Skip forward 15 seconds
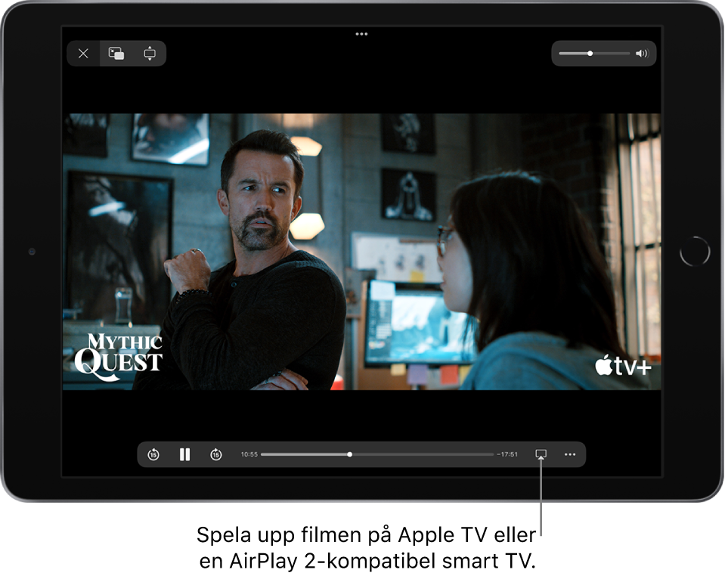 pos(216,454)
